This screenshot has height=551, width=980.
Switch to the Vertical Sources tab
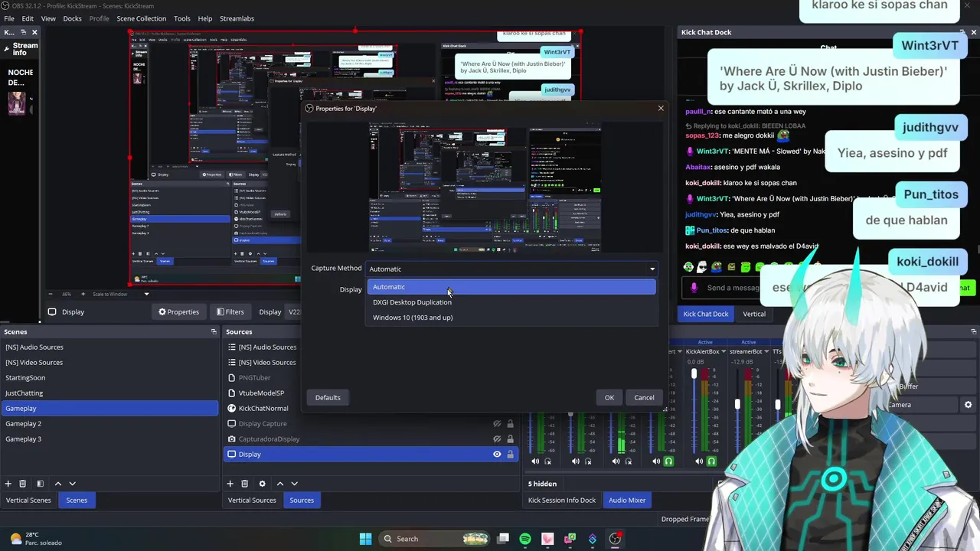point(252,500)
